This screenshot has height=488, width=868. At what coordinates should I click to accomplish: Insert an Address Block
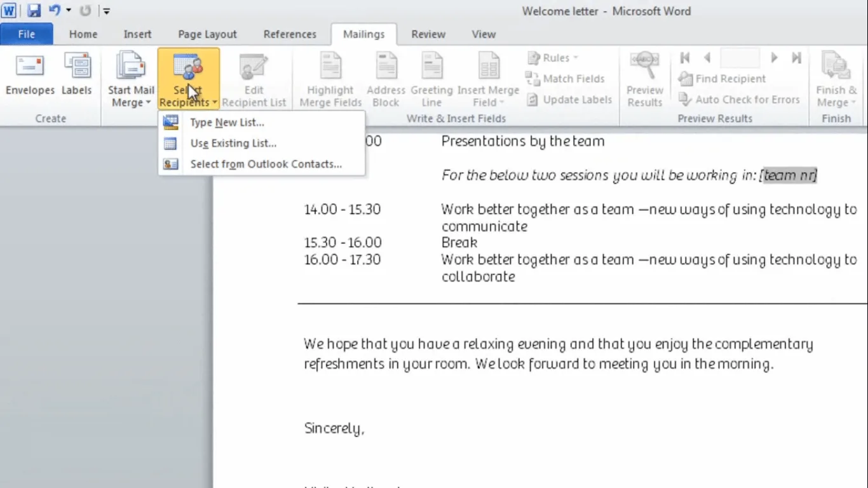point(386,79)
